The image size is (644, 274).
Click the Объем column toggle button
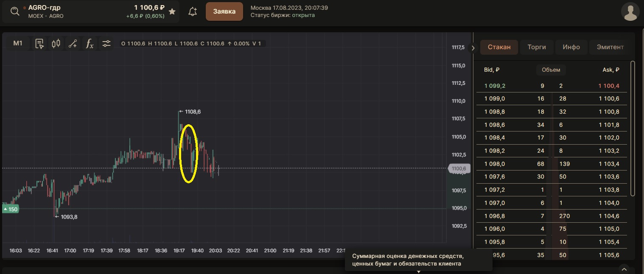click(x=551, y=70)
